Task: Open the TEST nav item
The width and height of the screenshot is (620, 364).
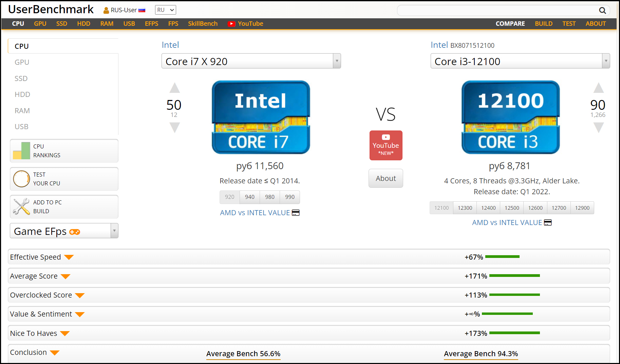Action: pos(569,24)
